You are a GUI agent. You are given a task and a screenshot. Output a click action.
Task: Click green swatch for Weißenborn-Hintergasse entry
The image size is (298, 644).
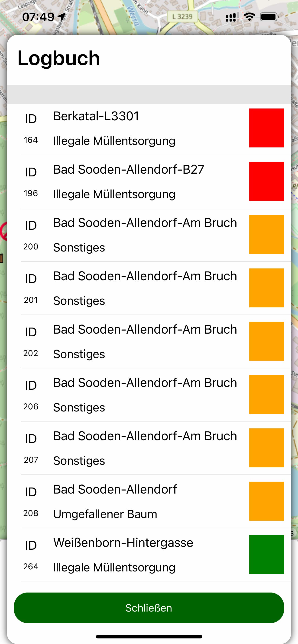pyautogui.click(x=266, y=554)
